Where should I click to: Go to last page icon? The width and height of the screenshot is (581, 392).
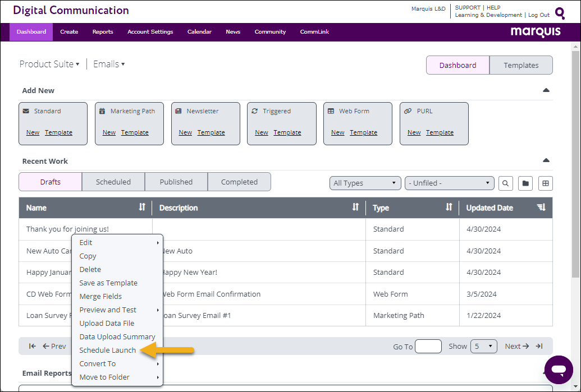[x=539, y=346]
